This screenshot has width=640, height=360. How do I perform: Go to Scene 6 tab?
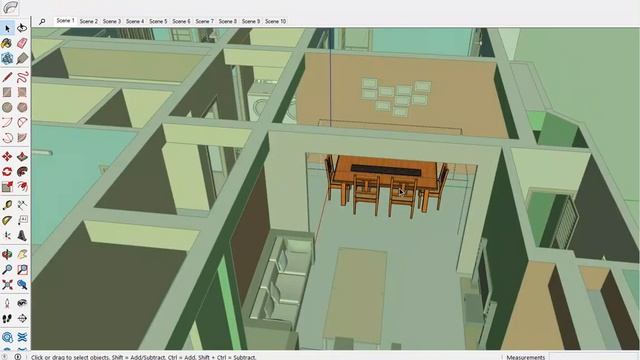point(182,21)
